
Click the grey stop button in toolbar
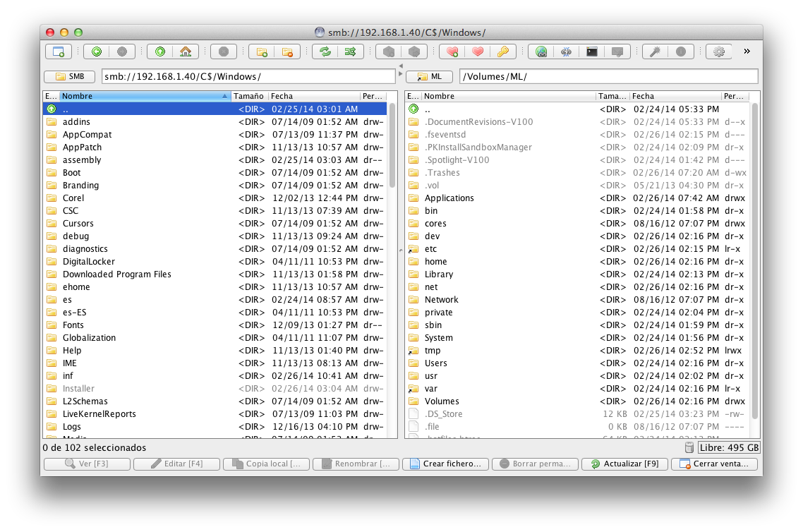pyautogui.click(x=224, y=52)
